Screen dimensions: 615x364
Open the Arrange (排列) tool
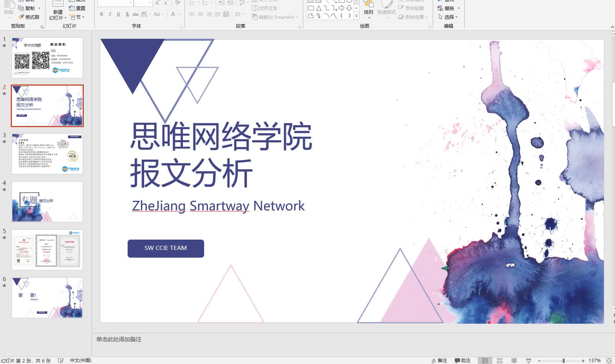[368, 11]
